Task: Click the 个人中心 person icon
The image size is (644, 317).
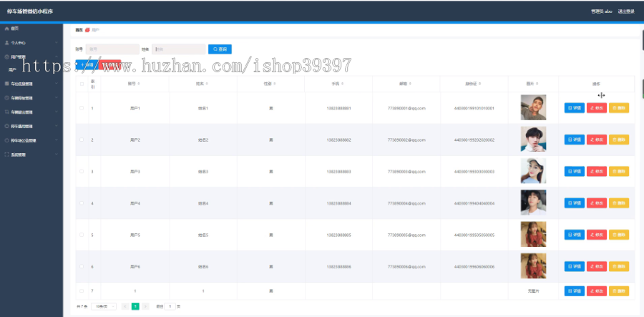Action: click(x=6, y=43)
